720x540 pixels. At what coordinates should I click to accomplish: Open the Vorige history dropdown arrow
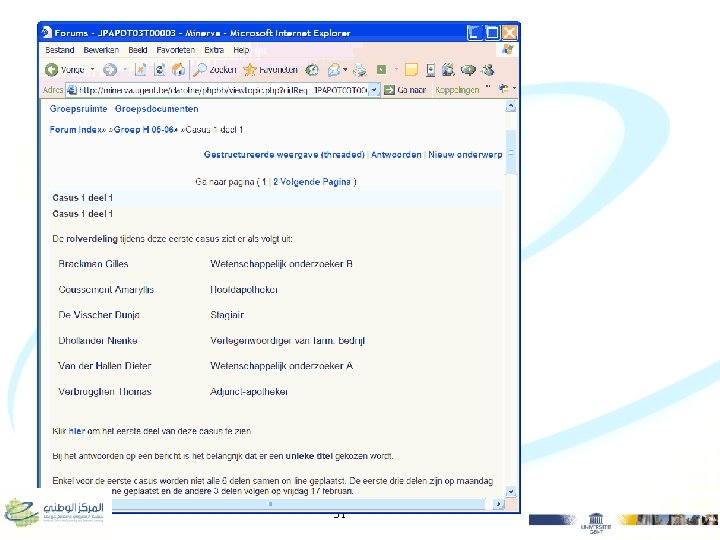tap(92, 70)
